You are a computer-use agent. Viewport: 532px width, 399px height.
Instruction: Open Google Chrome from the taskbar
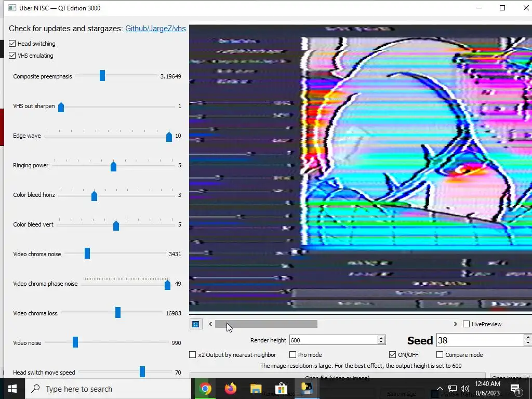click(x=205, y=389)
